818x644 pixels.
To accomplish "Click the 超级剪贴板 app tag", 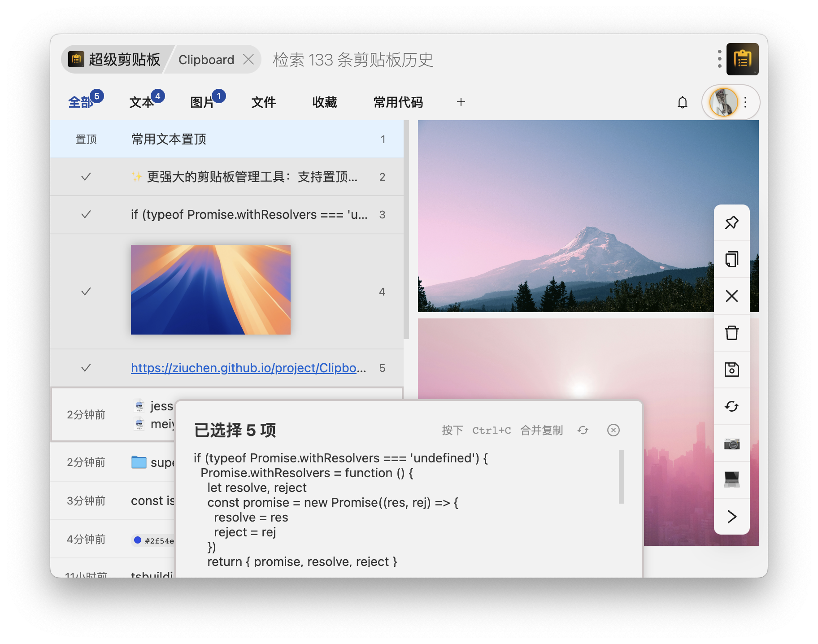I will point(114,59).
